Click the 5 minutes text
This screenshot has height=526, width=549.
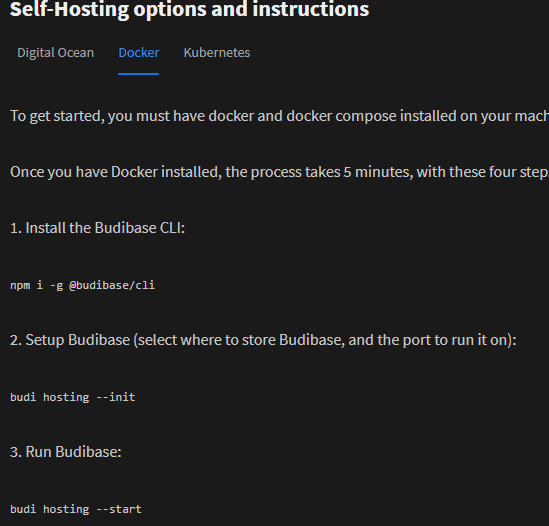click(378, 172)
